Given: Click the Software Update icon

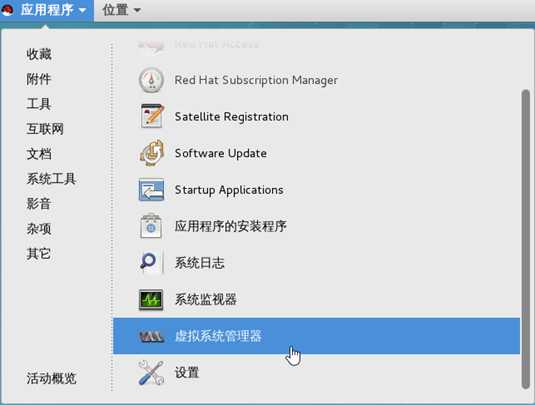Looking at the screenshot, I should point(152,153).
